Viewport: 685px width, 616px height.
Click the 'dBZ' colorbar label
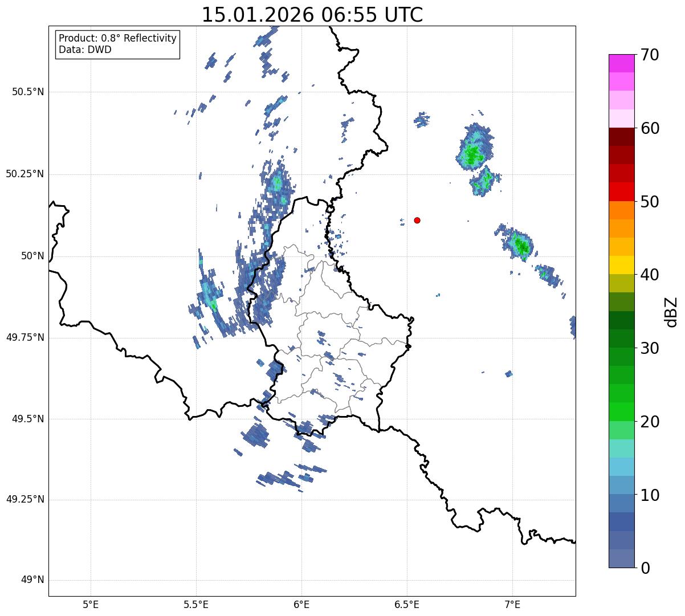point(671,312)
